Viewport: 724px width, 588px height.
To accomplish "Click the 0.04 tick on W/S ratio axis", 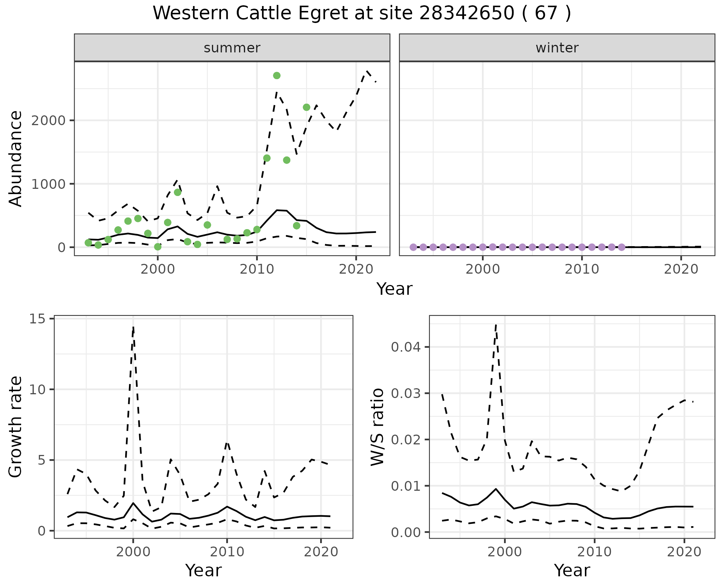I will point(405,347).
